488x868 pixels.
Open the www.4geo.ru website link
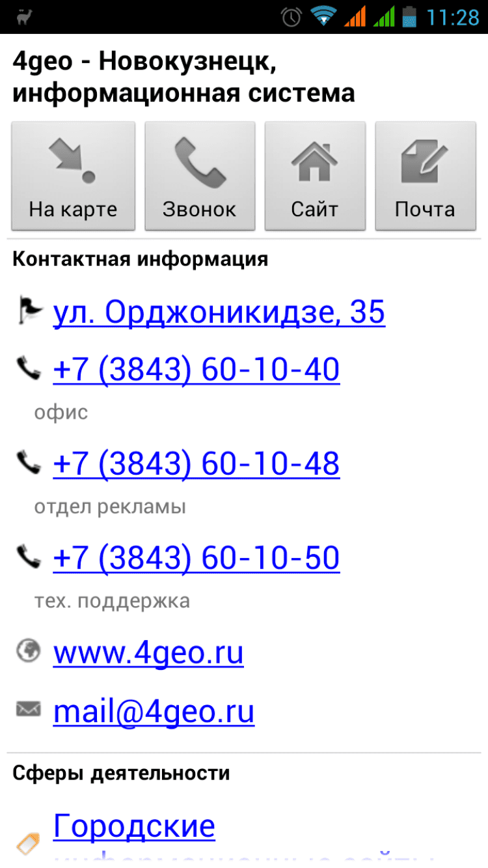pos(148,652)
